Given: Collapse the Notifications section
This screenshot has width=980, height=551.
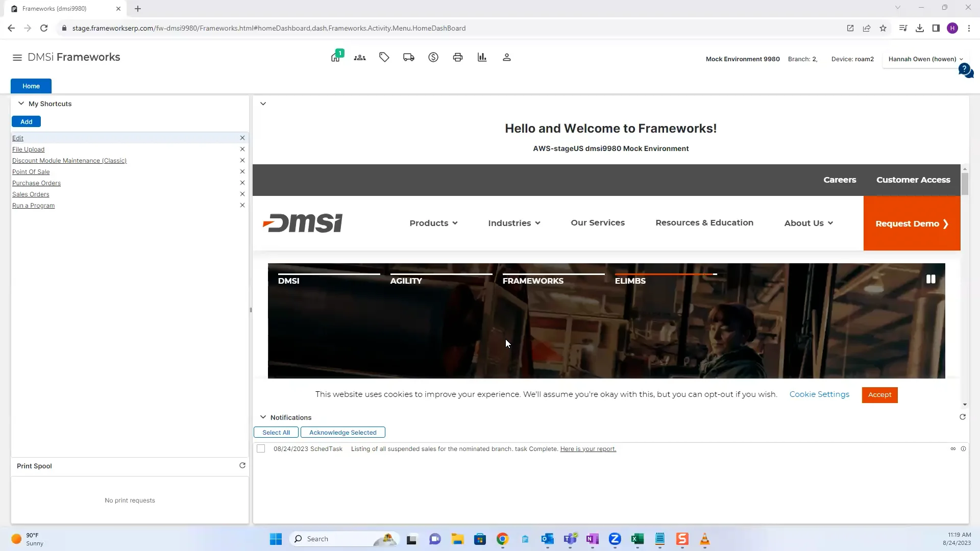Looking at the screenshot, I should tap(263, 417).
